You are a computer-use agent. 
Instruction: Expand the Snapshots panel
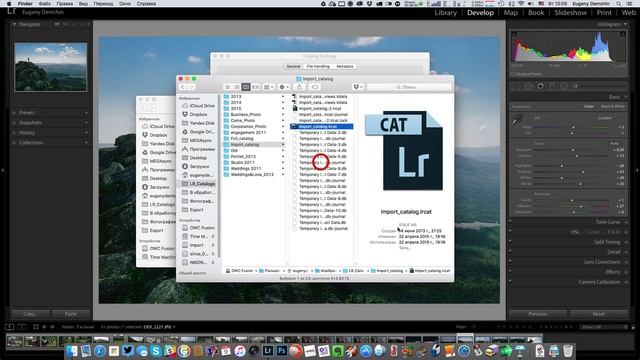coord(15,122)
